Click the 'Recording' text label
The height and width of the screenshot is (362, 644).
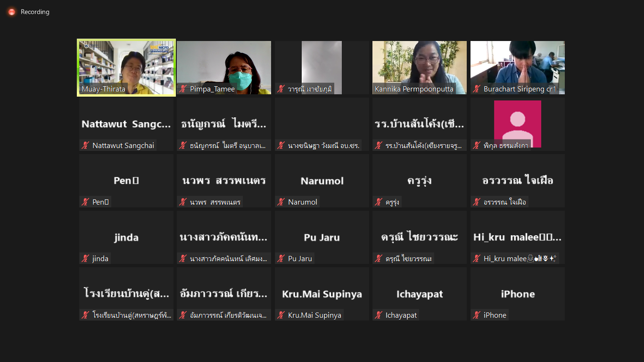point(35,12)
